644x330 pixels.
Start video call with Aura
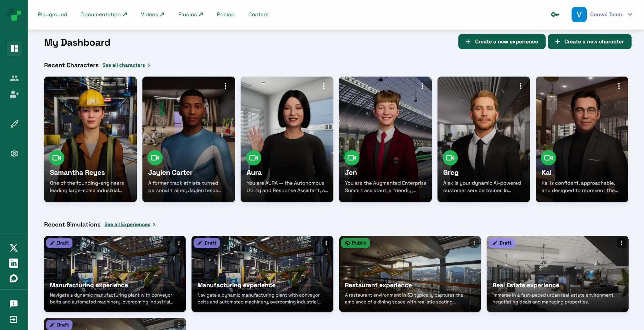point(253,158)
